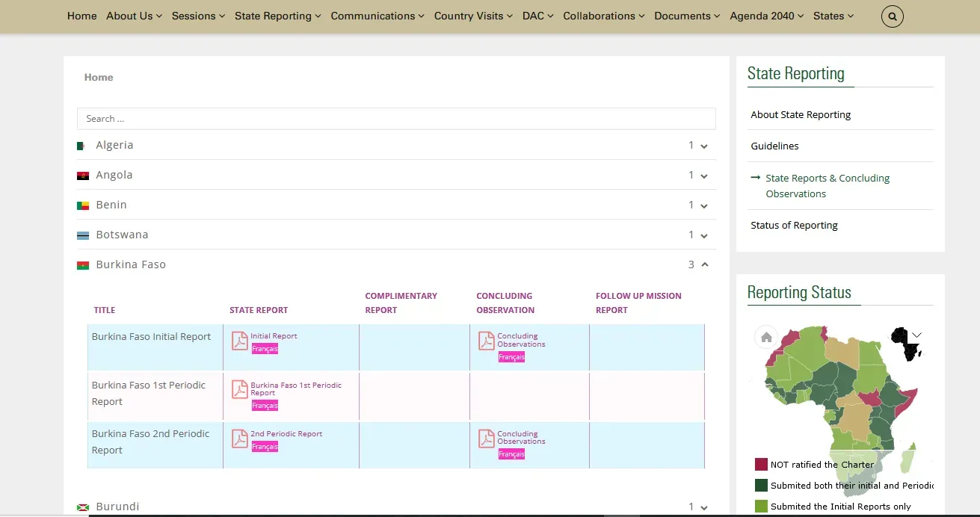Screen dimensions: 980x517
Task: Open the search magnifier icon in navbar
Action: tap(893, 16)
